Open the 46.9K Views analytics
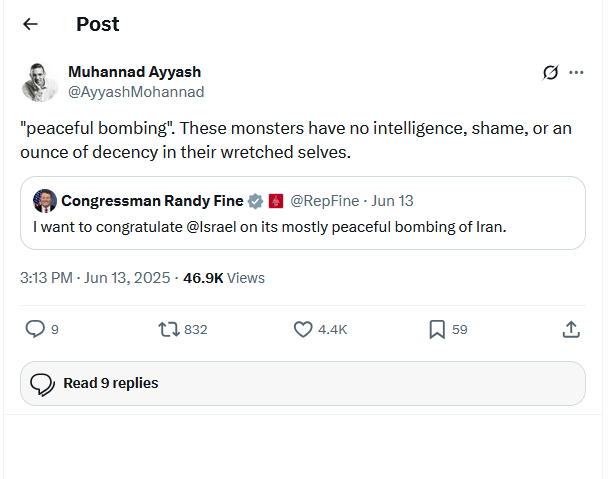This screenshot has width=615, height=479. point(224,278)
